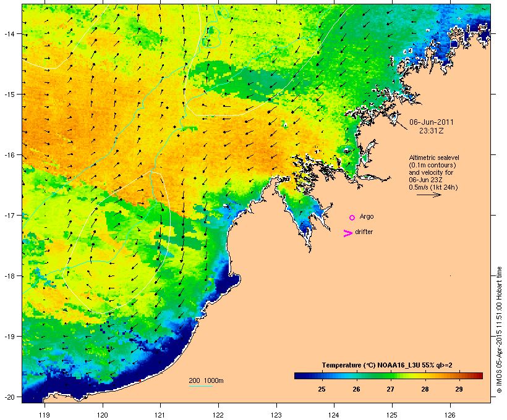Screen dimensions: 507x420
Task: Click the 0.5m/s velocity scale arrow
Action: pyautogui.click(x=428, y=195)
